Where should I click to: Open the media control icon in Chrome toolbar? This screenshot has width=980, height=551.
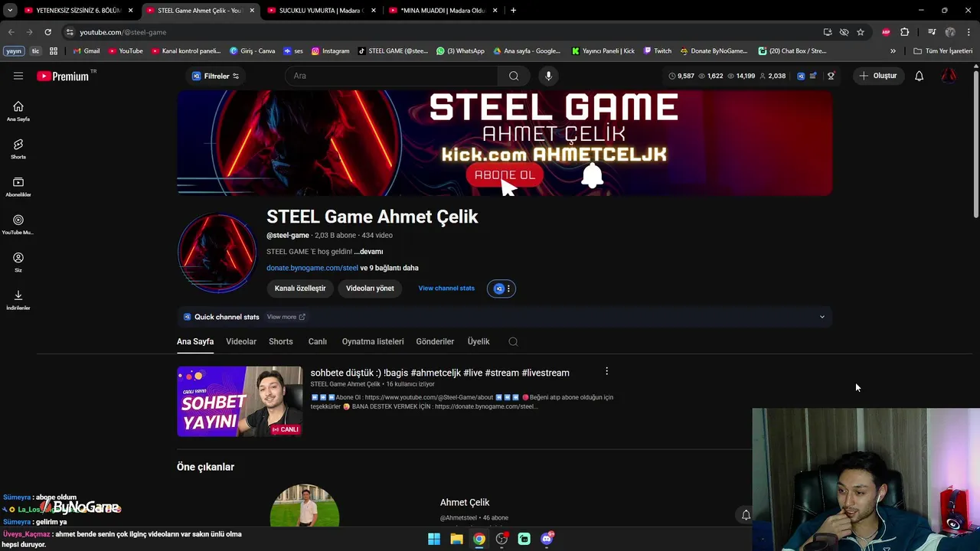click(932, 32)
